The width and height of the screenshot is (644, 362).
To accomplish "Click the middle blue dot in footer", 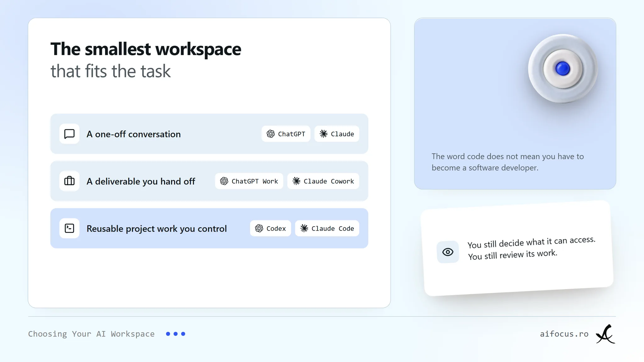I will [x=175, y=334].
